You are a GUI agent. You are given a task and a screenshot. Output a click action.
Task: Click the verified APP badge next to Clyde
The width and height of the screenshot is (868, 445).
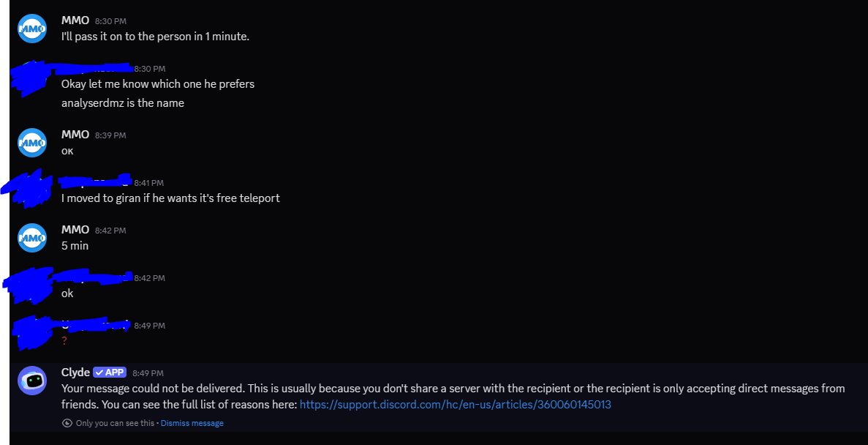point(110,373)
